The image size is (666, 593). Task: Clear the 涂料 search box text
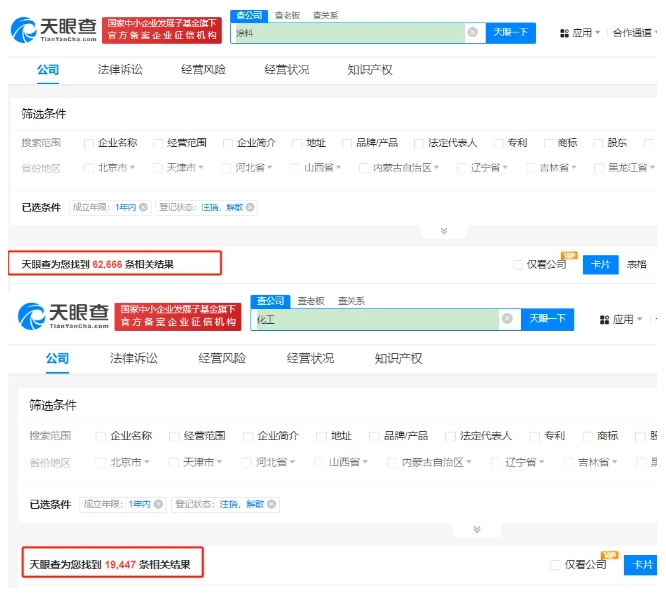pos(472,33)
